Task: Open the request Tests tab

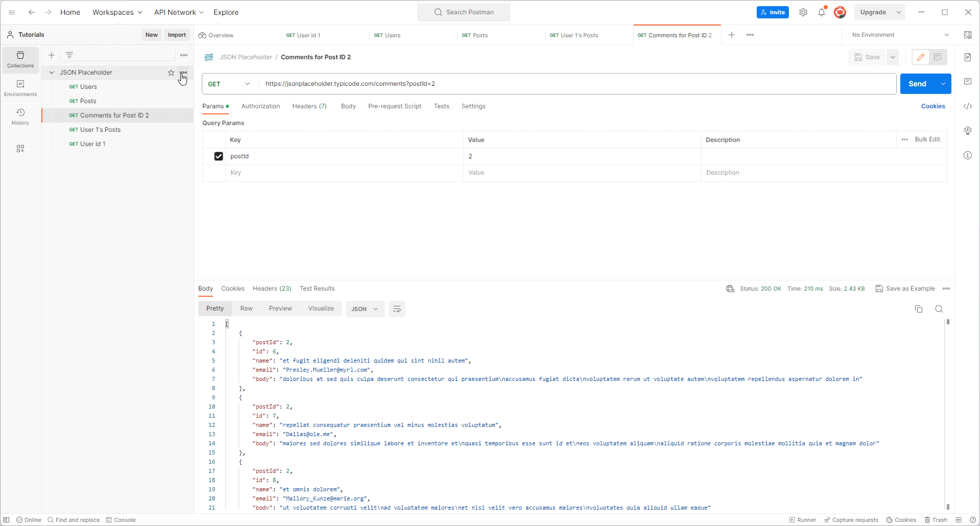Action: pyautogui.click(x=441, y=106)
